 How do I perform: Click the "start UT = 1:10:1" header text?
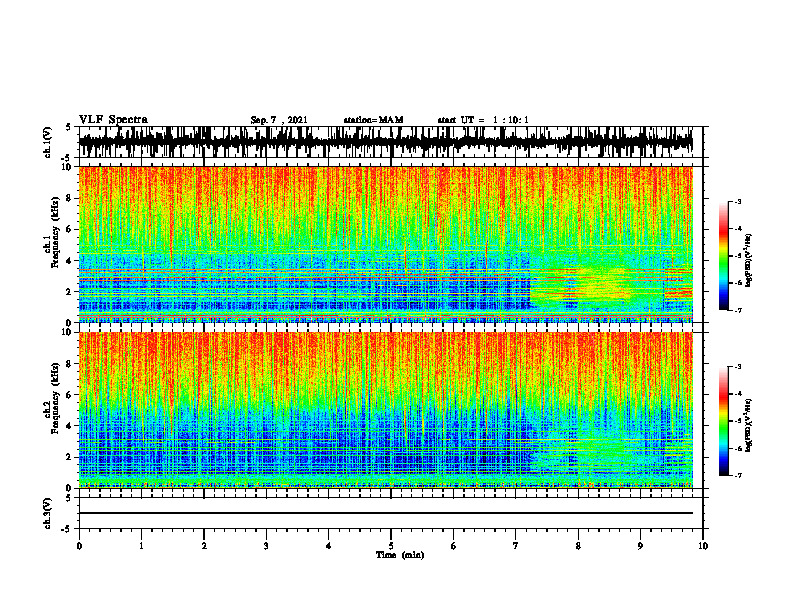pos(483,120)
